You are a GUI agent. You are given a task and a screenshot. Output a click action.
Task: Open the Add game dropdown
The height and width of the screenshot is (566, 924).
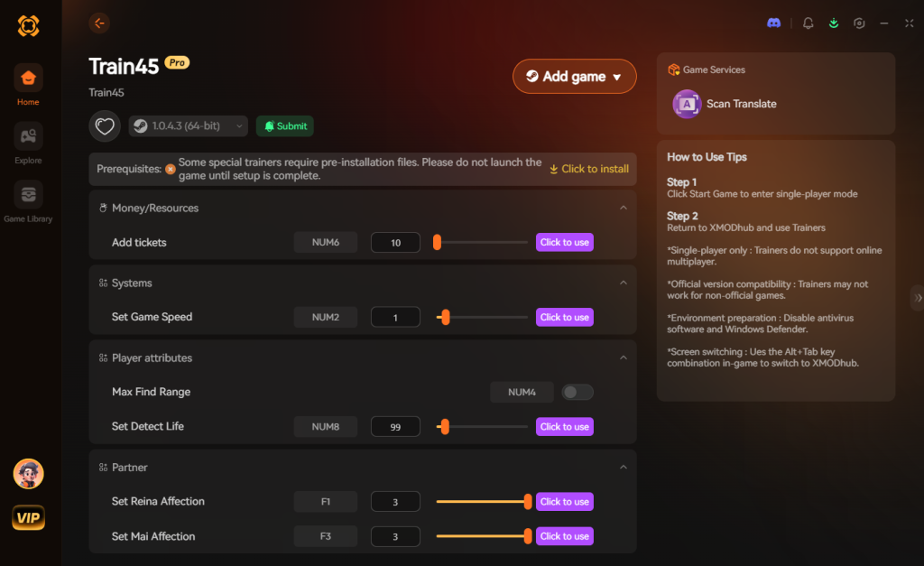coord(575,76)
